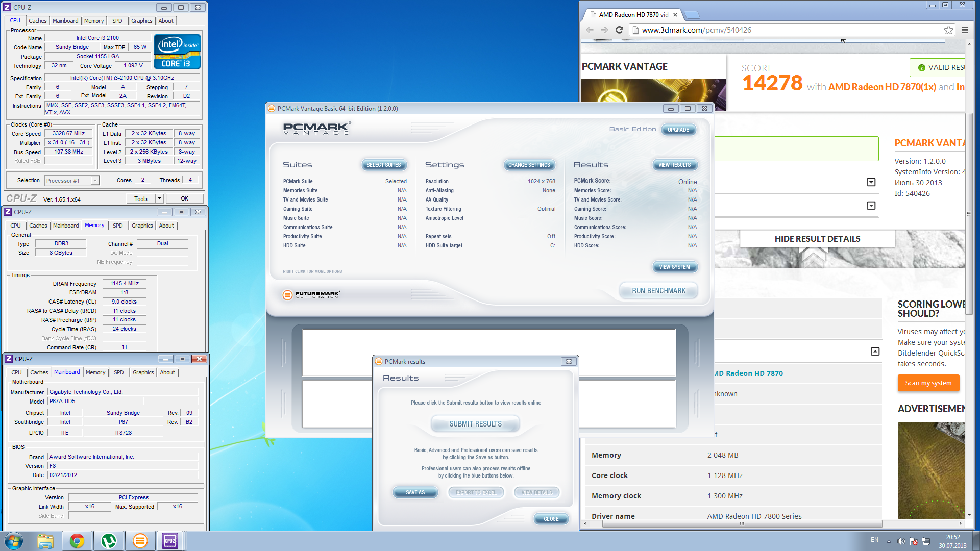Click CHANGE SETTINGS button

coord(529,165)
